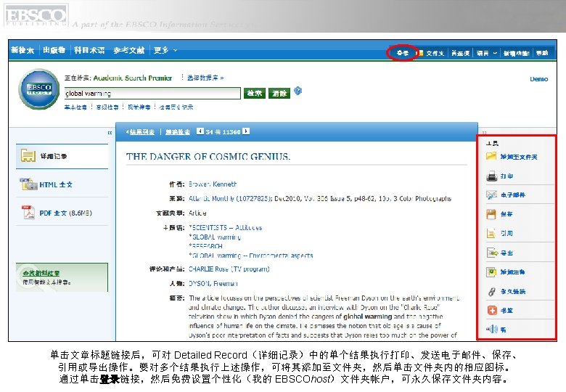566x392 pixels.
Task: Click DYSON, Freeman person link
Action: tap(213, 284)
